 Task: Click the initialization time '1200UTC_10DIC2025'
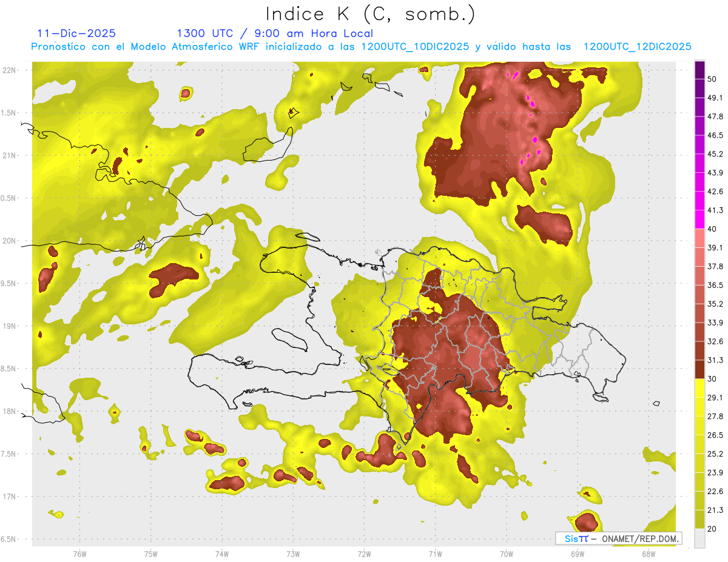point(415,47)
